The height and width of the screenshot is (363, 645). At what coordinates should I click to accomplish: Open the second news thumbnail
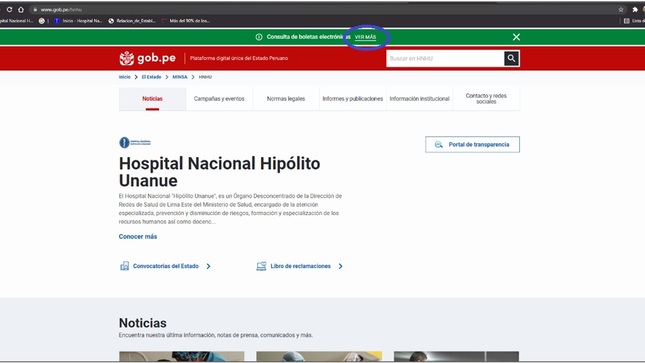tap(319, 356)
